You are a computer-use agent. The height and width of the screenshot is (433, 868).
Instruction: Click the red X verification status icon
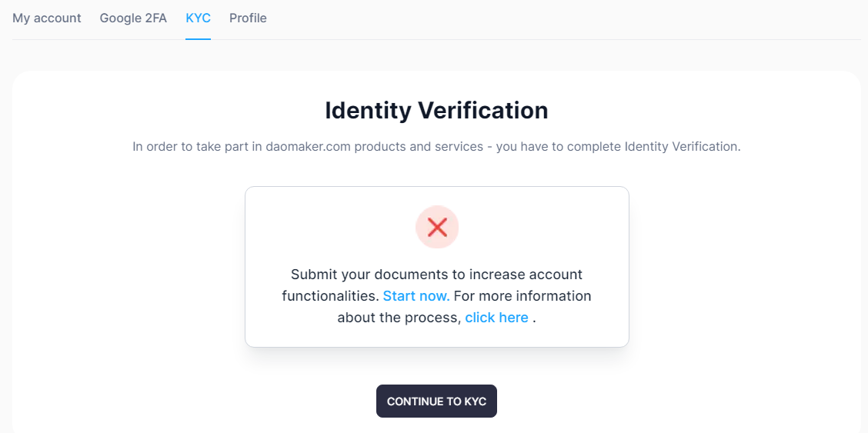coord(437,227)
